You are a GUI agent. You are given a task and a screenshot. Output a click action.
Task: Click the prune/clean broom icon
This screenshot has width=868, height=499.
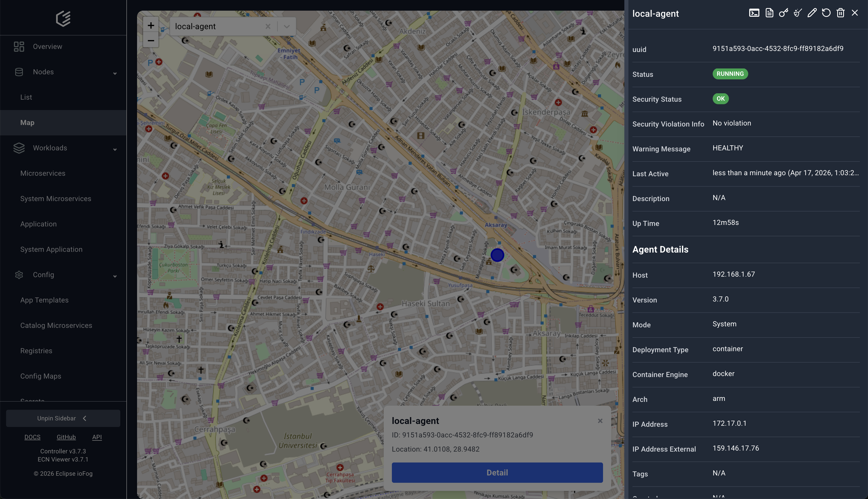click(x=797, y=13)
